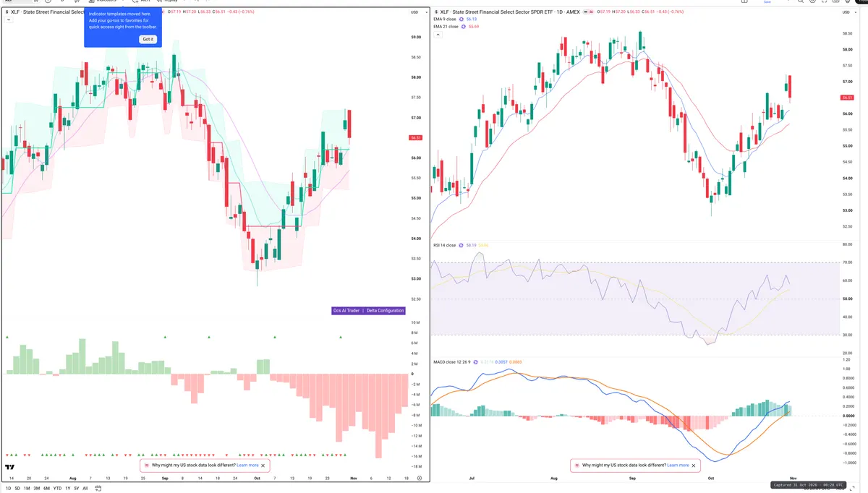The image size is (868, 493).
Task: Expand the left chart's legend chevron
Action: click(9, 20)
